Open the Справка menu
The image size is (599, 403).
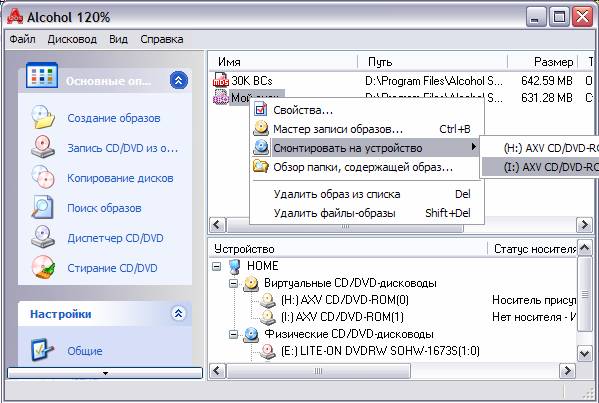pos(162,39)
